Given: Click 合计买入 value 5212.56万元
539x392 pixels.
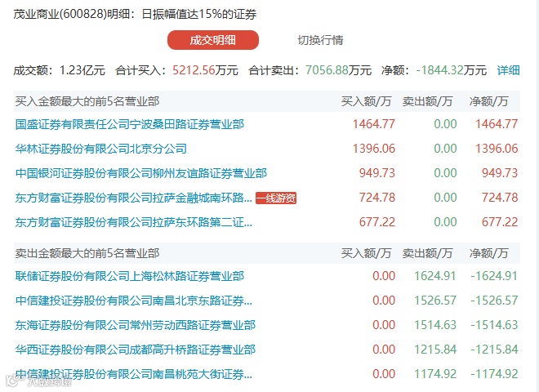Looking at the screenshot, I should 205,70.
